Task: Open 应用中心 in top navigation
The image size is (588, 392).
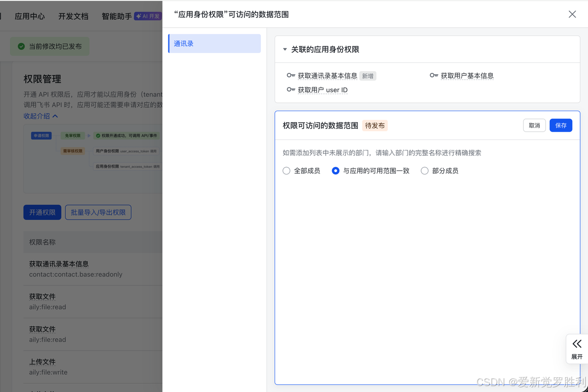Action: [x=30, y=16]
